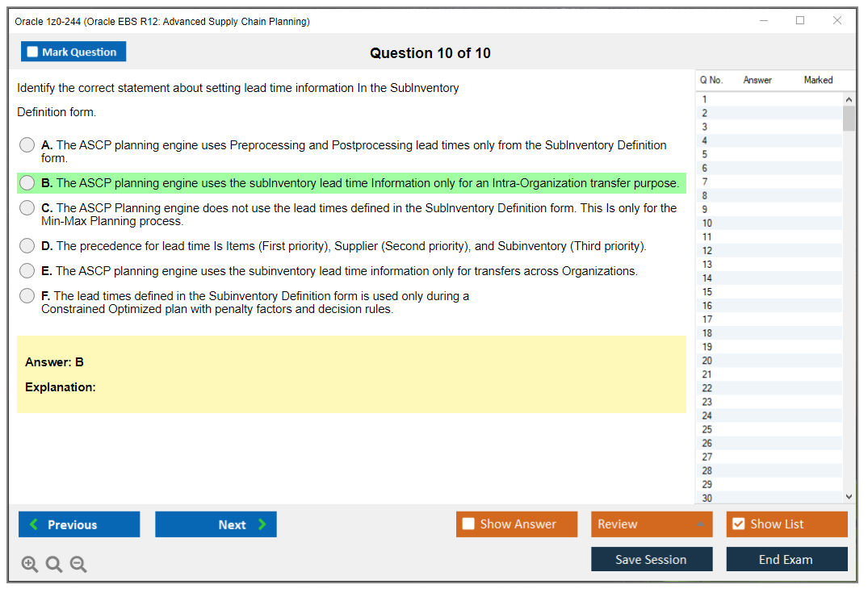Click the zoom out magnifier icon
The height and width of the screenshot is (593, 868).
pos(78,565)
